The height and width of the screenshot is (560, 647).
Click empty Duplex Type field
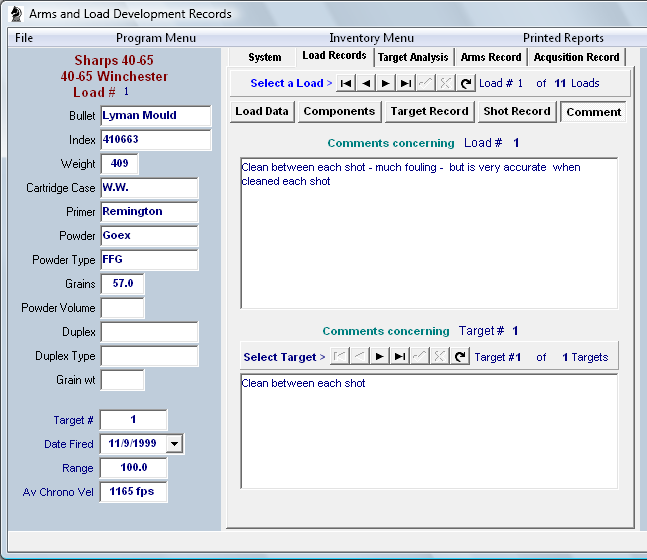(149, 356)
